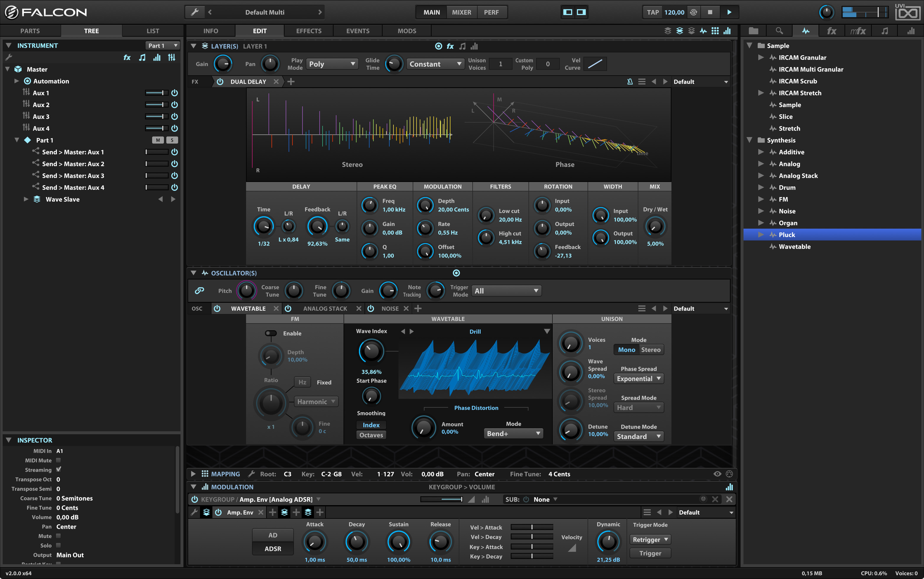924x579 pixels.
Task: Click the mixer faders icon in Instrument header
Action: pyautogui.click(x=172, y=57)
